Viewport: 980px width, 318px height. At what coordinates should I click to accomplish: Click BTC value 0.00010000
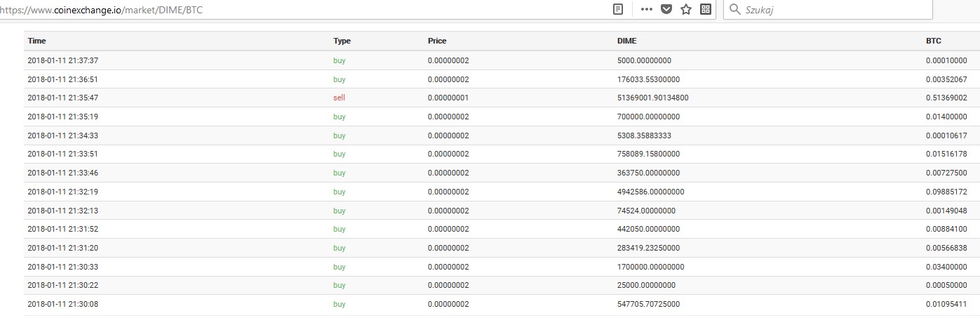click(x=946, y=60)
